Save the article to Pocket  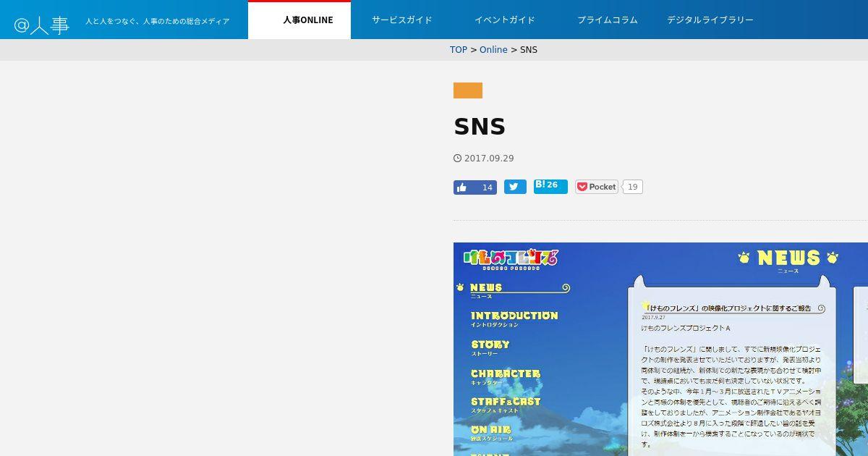tap(597, 187)
